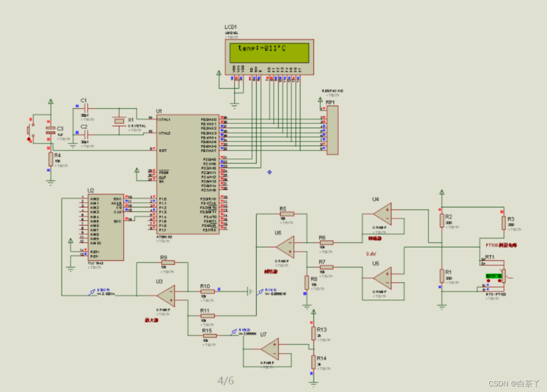Select resistor R4 below reset circuit
The image size is (547, 392).
pyautogui.click(x=51, y=159)
